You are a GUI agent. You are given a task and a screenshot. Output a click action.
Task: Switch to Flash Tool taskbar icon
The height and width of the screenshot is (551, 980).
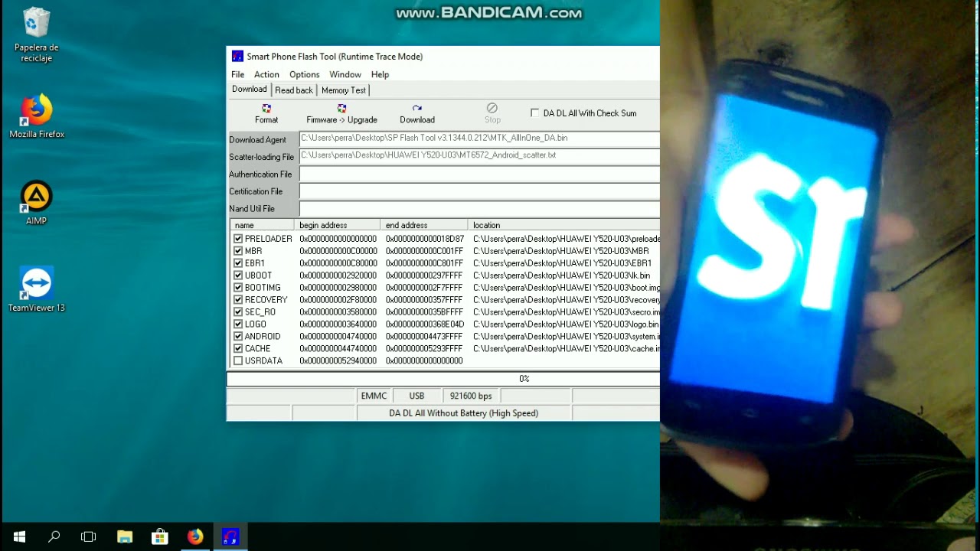point(230,536)
